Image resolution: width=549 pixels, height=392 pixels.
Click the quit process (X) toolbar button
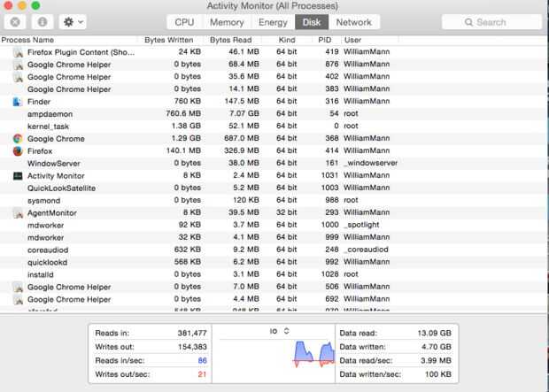pos(15,22)
